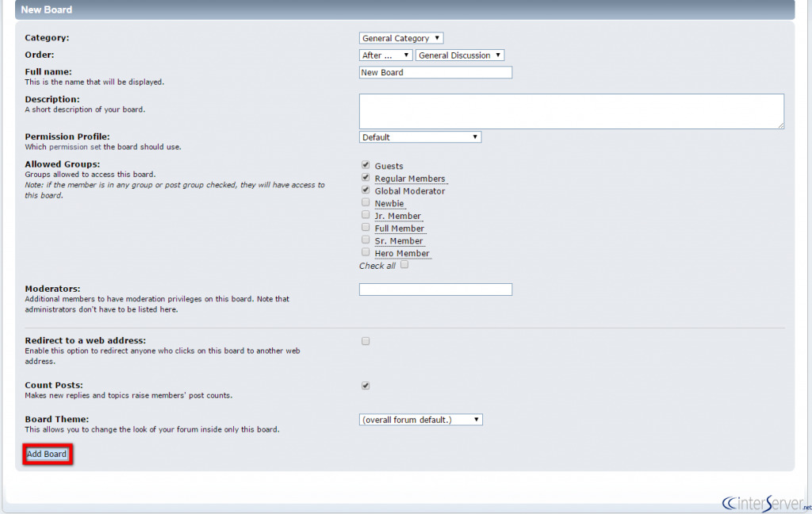
Task: Click the Sr. Member group label
Action: pos(399,241)
